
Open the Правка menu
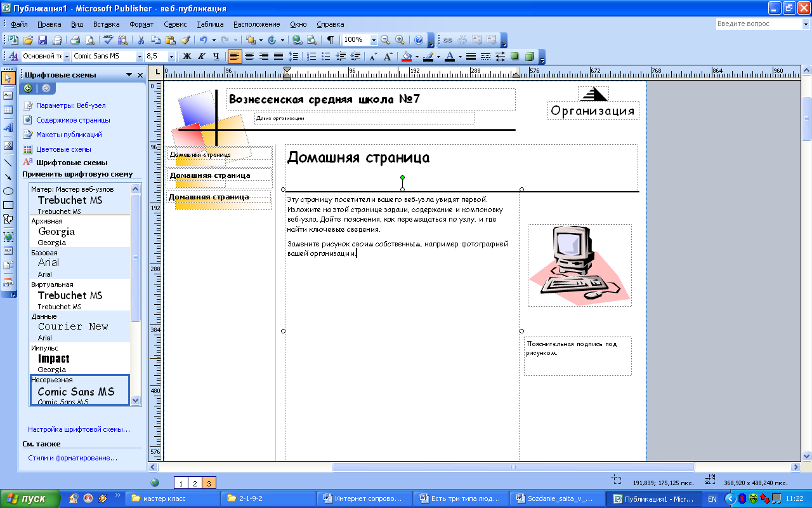pyautogui.click(x=49, y=24)
